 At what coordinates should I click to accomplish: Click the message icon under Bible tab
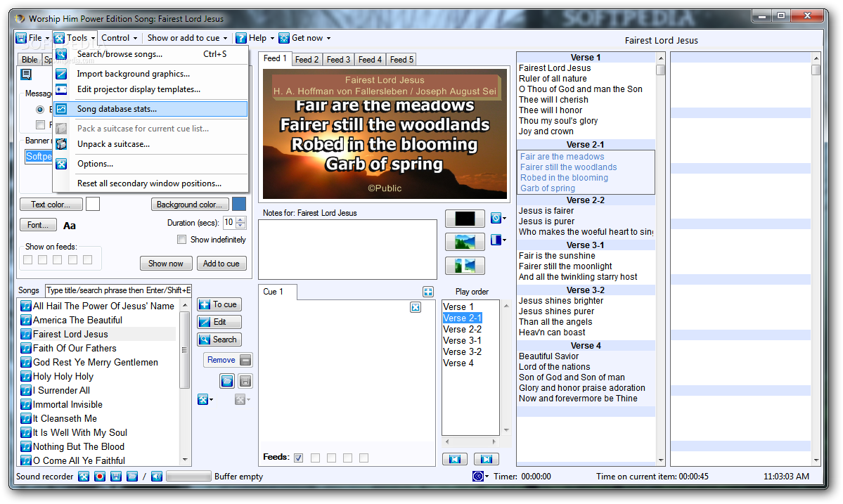pyautogui.click(x=26, y=74)
